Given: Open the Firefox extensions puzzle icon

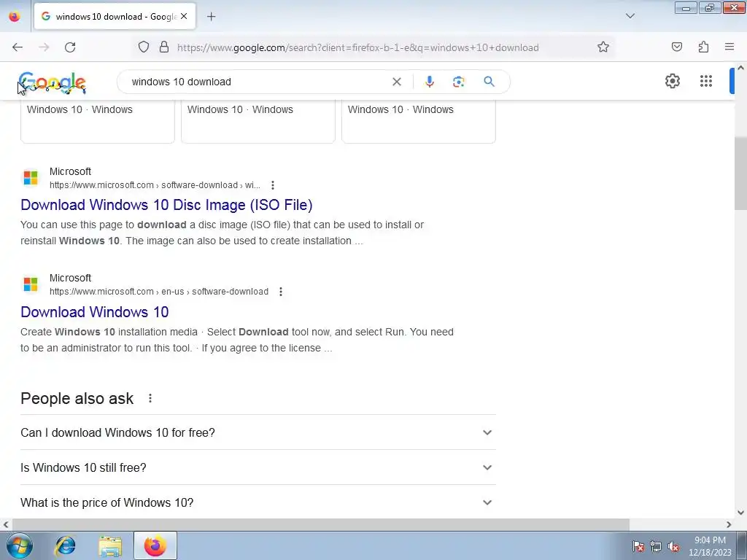Looking at the screenshot, I should [704, 47].
